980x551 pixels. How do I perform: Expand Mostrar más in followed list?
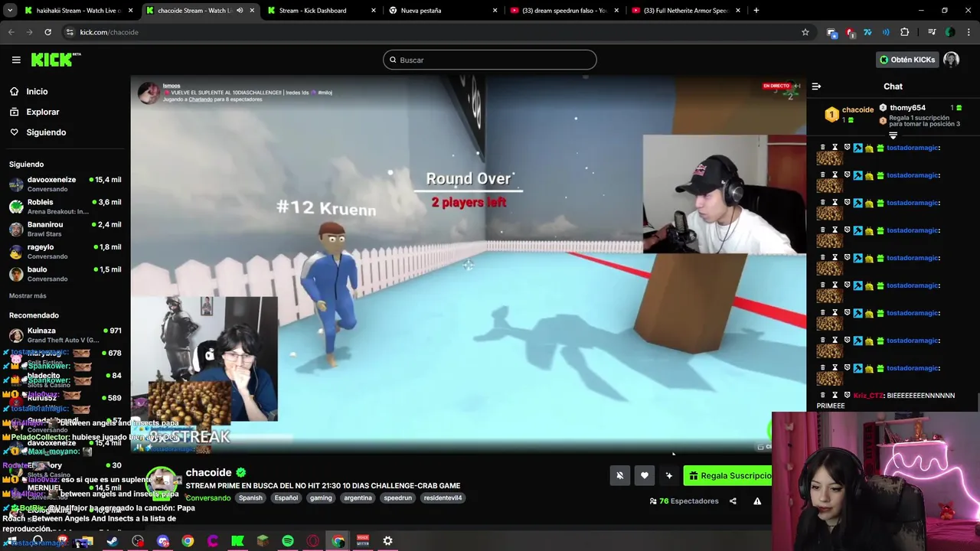(x=28, y=295)
